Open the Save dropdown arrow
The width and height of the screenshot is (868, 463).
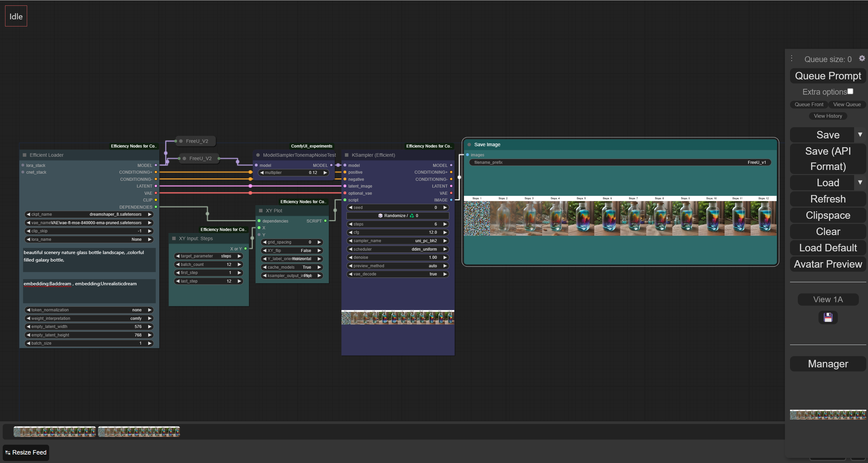coord(860,135)
